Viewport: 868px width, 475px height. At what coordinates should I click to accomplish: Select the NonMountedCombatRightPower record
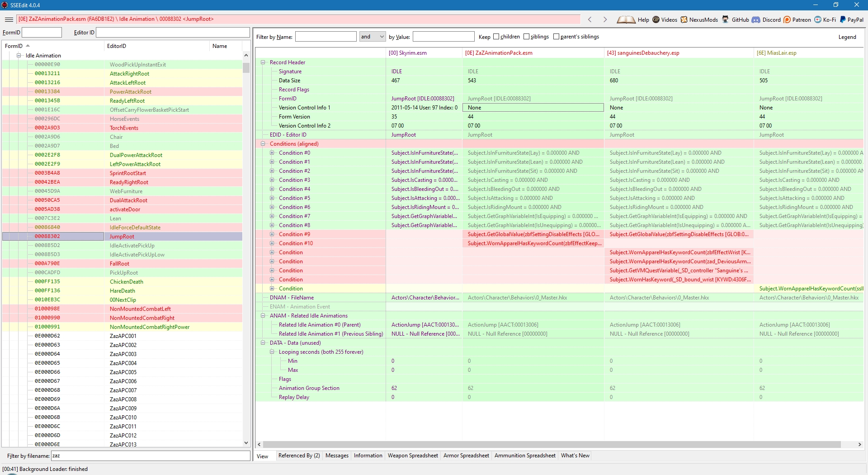150,327
